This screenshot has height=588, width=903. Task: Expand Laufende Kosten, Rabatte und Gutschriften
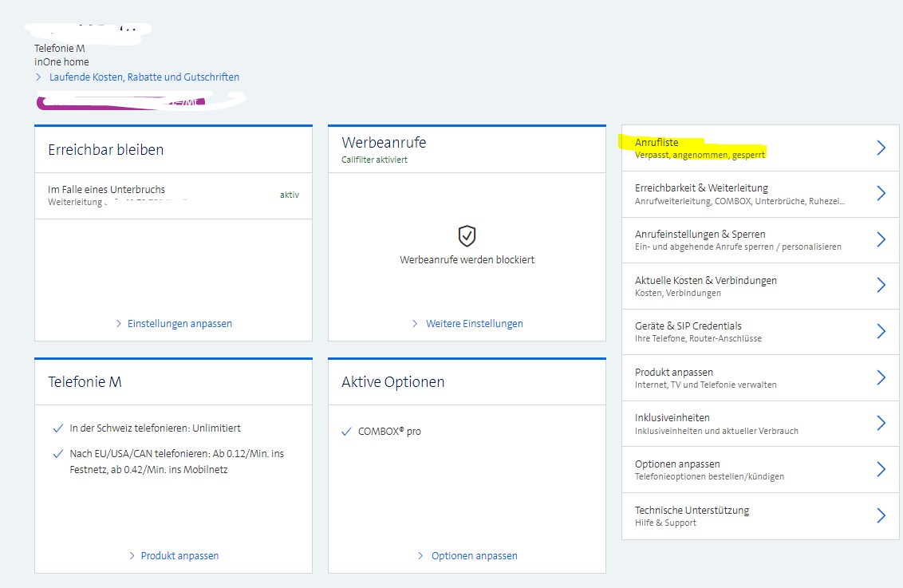point(144,77)
